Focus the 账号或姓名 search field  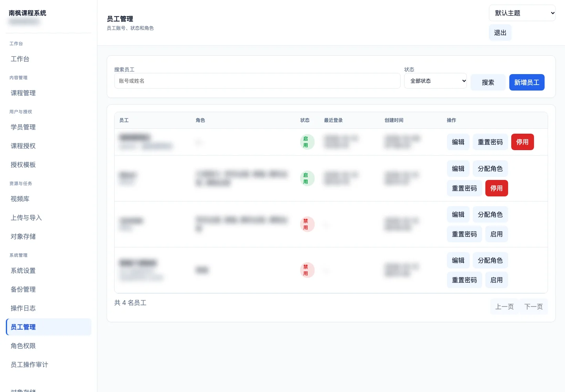pyautogui.click(x=257, y=81)
